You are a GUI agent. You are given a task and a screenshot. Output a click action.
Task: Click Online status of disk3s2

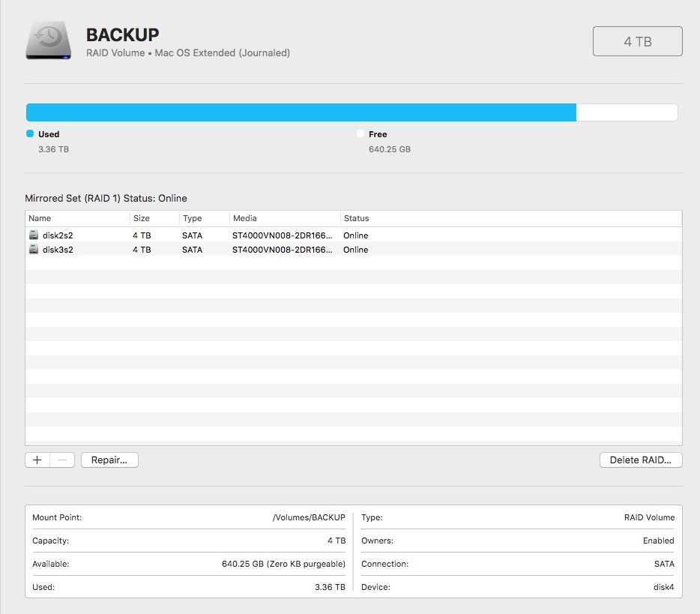pos(356,250)
